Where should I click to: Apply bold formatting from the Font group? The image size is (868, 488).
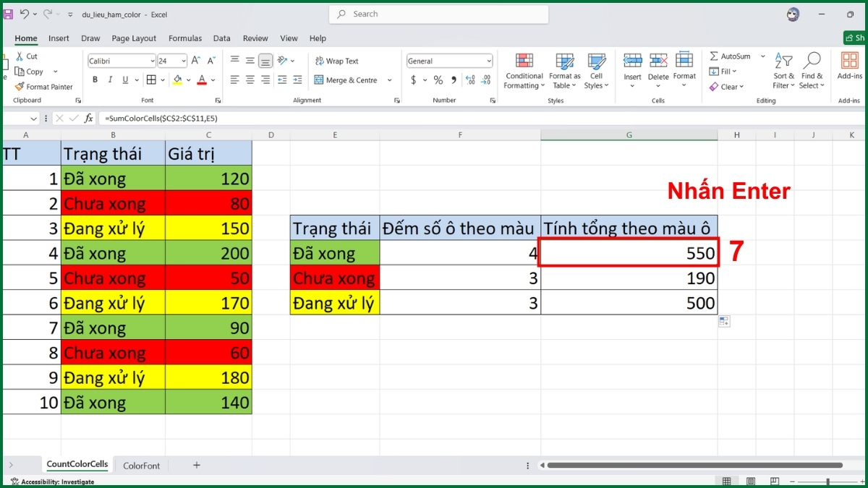tap(95, 80)
